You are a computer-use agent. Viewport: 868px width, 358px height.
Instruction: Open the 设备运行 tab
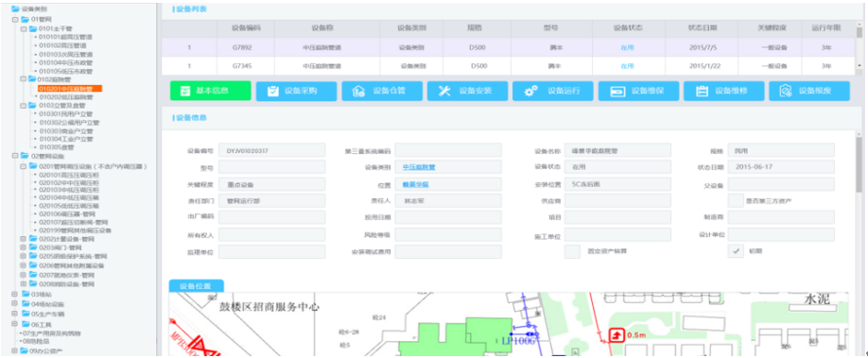pyautogui.click(x=553, y=92)
